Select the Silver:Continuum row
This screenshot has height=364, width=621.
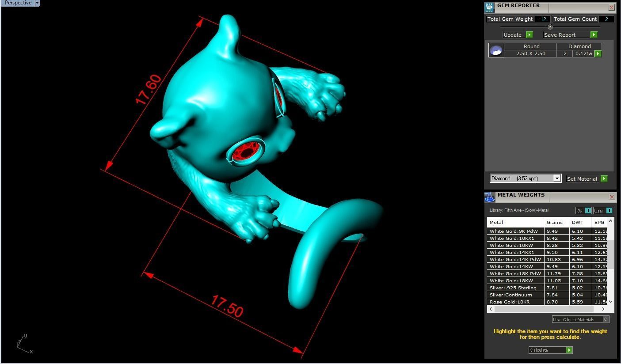tap(547, 295)
